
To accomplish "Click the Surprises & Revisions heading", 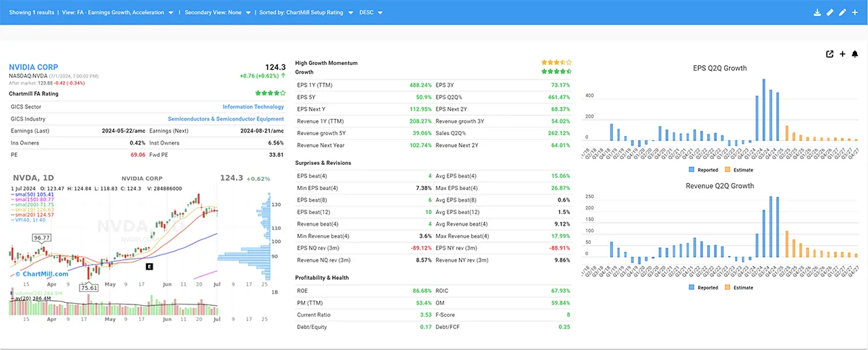I will 323,163.
